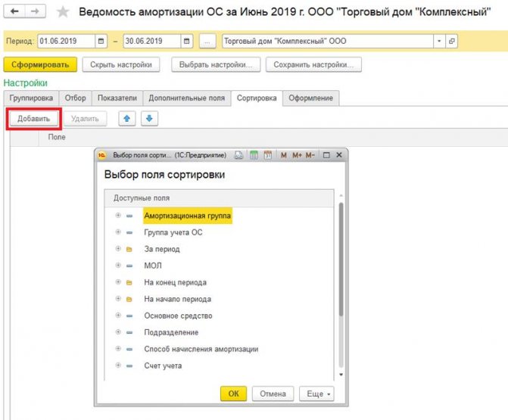This screenshot has height=420, width=508.
Task: Expand the Амортизационная группа field
Action: click(x=118, y=216)
